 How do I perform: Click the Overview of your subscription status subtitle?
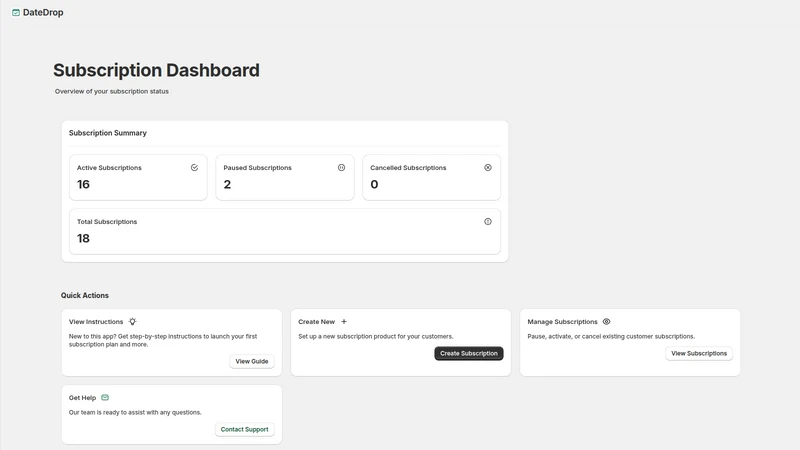[x=112, y=91]
